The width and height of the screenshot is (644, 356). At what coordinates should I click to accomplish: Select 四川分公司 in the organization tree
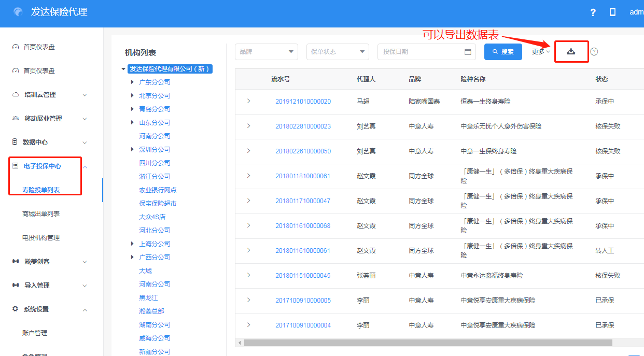(155, 163)
